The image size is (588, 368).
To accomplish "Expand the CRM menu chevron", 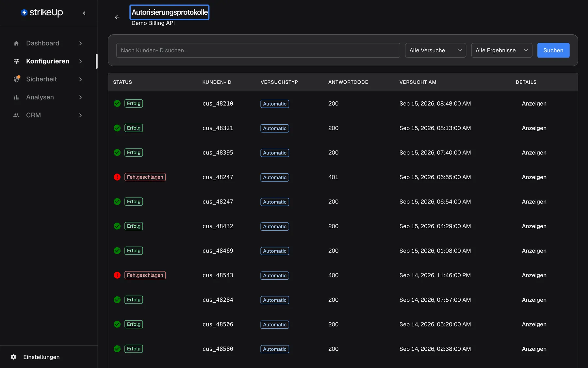I will [x=80, y=115].
